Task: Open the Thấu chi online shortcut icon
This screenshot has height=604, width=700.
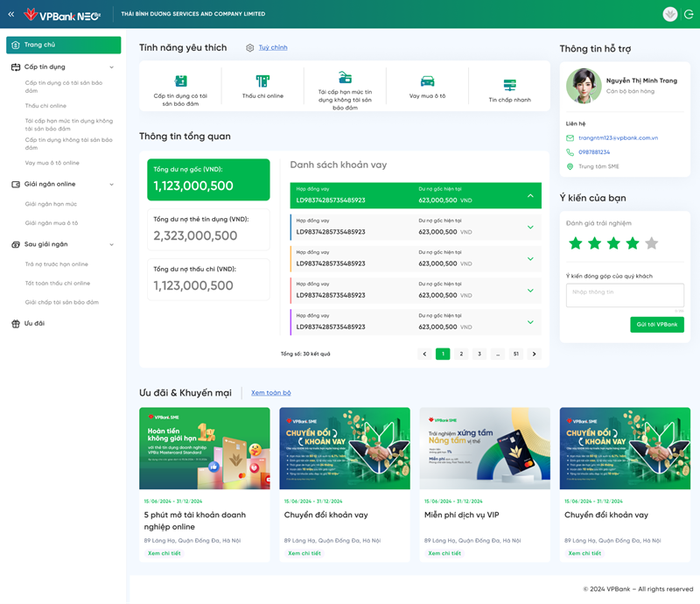Action: coord(262,81)
